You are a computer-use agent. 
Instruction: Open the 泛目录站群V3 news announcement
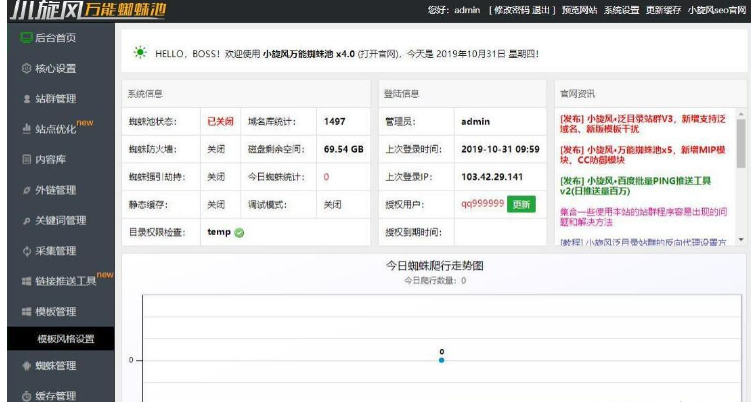coord(644,126)
